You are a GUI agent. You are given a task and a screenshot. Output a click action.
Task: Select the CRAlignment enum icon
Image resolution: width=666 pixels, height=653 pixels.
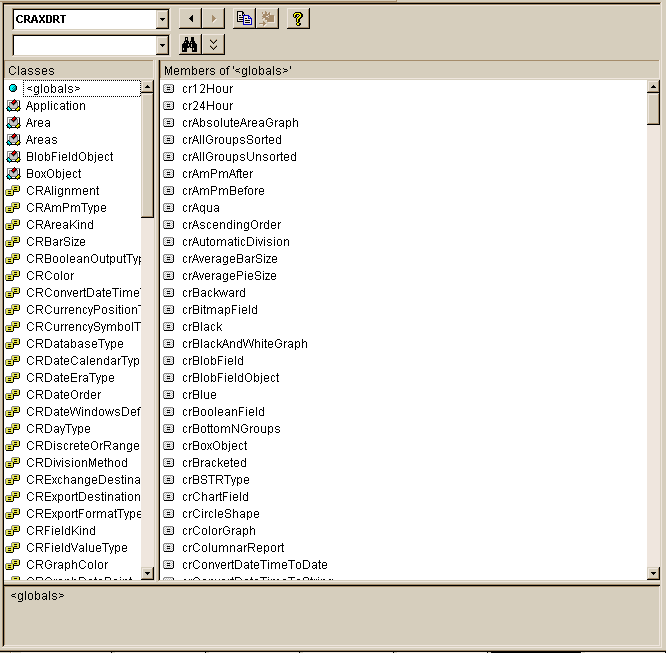pos(13,191)
